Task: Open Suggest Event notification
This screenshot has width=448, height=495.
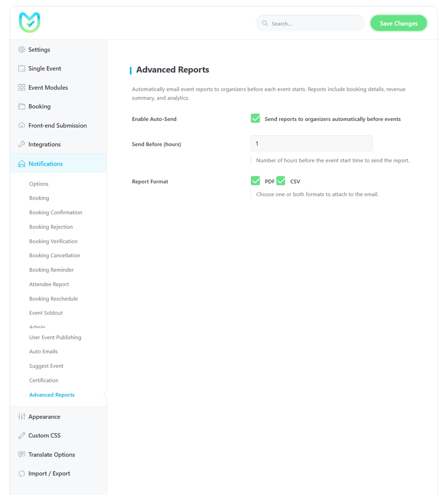Action: pyautogui.click(x=46, y=366)
